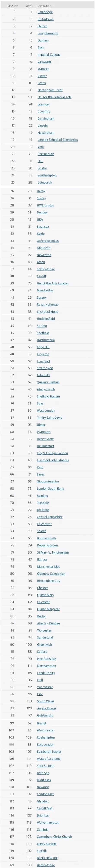Open the St Andrews institution link
Screen dimensions: 95x868
[x=45, y=19]
